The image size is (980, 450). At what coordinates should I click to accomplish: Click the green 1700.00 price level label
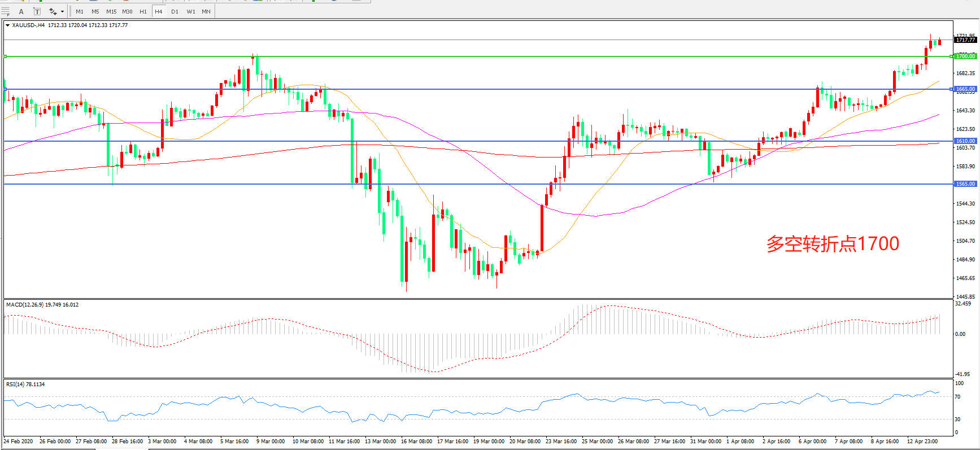965,56
